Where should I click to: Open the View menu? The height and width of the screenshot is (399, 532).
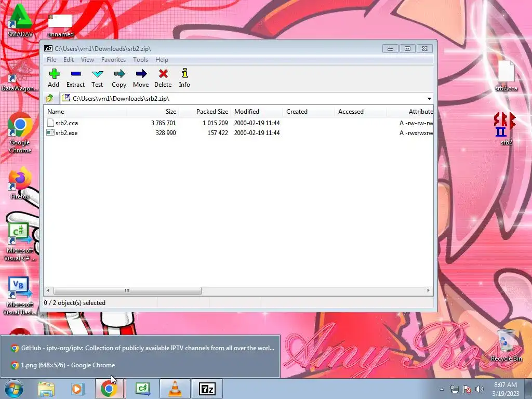pos(87,60)
